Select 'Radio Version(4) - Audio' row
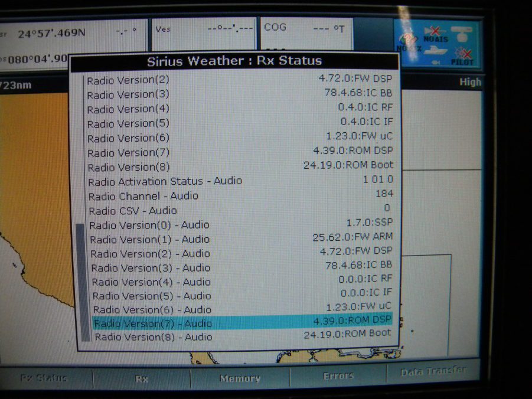Screen dimensions: 532x399 (242, 282)
